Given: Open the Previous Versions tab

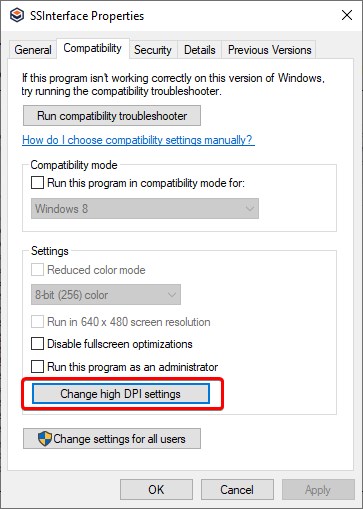Looking at the screenshot, I should pyautogui.click(x=269, y=50).
